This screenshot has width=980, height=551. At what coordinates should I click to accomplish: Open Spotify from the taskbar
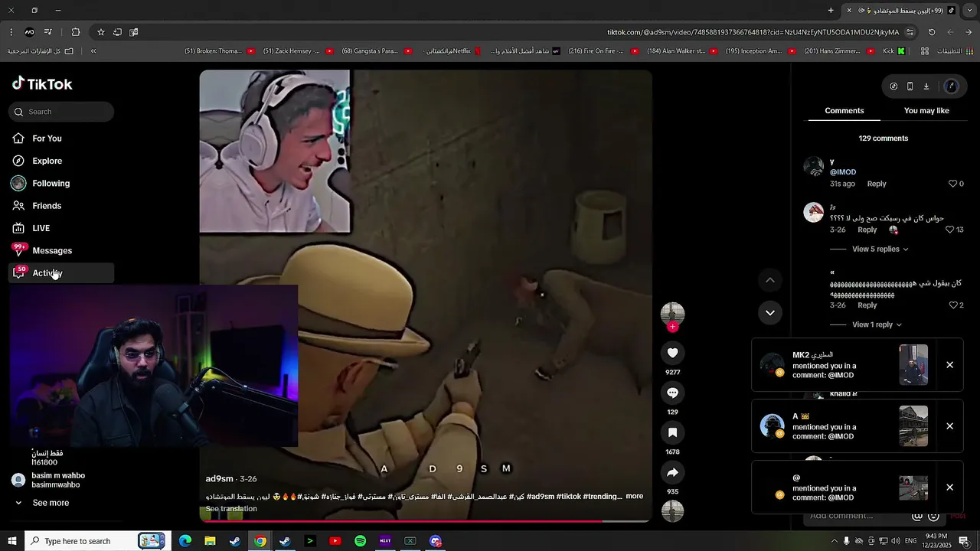[x=360, y=541]
